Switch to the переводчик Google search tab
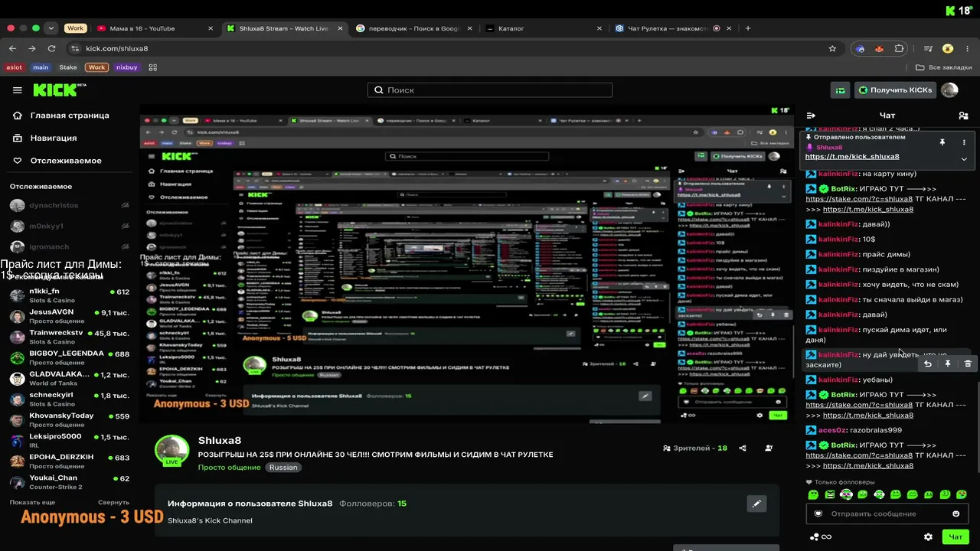The height and width of the screenshot is (551, 980). click(x=413, y=28)
